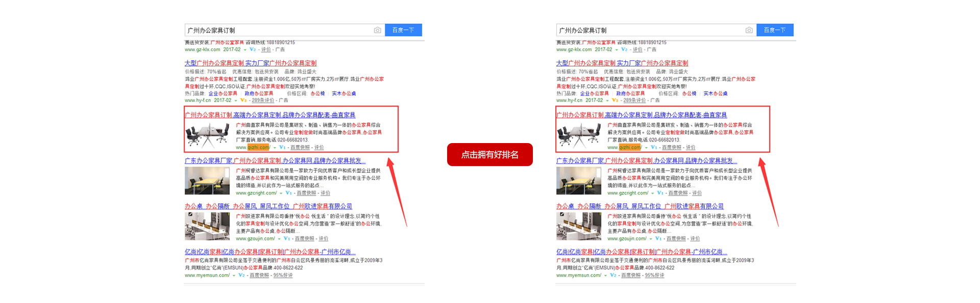This screenshot has width=980, height=303.
Task: Click V3 credibility badge beside www.hy-f.cn in left panel
Action: tap(243, 101)
